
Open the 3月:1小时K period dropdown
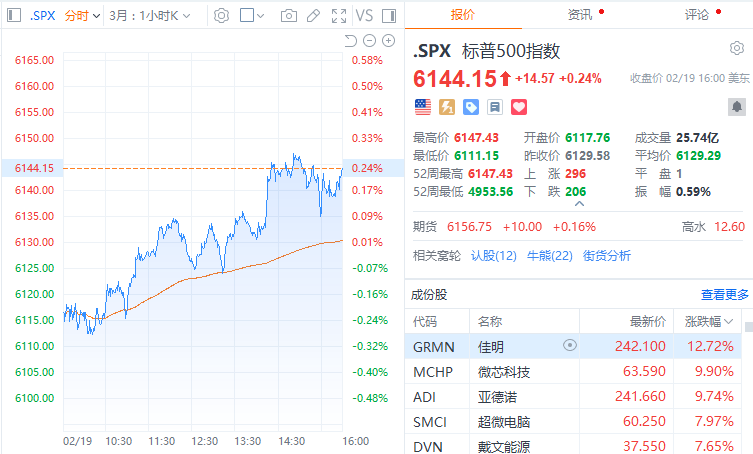[148, 15]
